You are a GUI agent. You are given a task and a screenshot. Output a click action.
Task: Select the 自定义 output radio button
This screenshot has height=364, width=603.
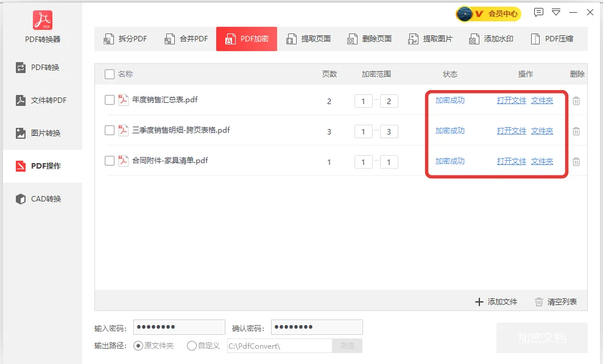[192, 346]
